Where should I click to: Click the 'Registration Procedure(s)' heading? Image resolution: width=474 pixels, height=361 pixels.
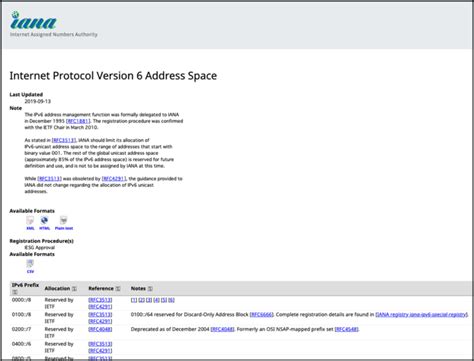(x=42, y=241)
